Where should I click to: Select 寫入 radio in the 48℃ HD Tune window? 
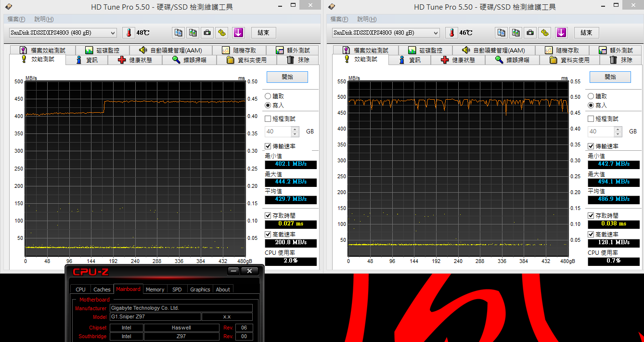coord(268,105)
